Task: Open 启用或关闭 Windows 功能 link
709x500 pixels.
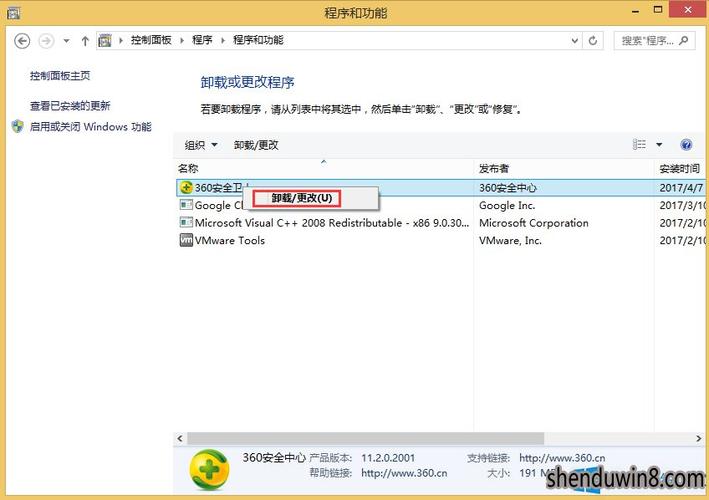Action: [90, 127]
